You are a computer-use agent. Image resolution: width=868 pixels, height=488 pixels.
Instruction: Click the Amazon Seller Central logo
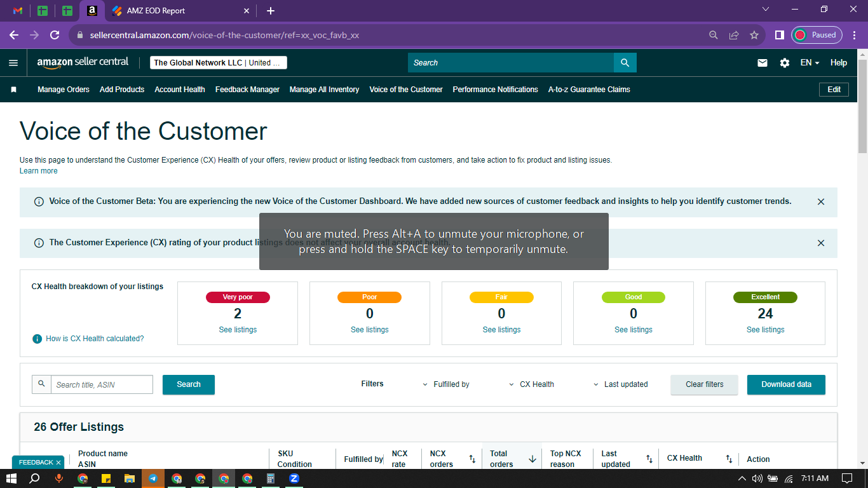pos(83,62)
